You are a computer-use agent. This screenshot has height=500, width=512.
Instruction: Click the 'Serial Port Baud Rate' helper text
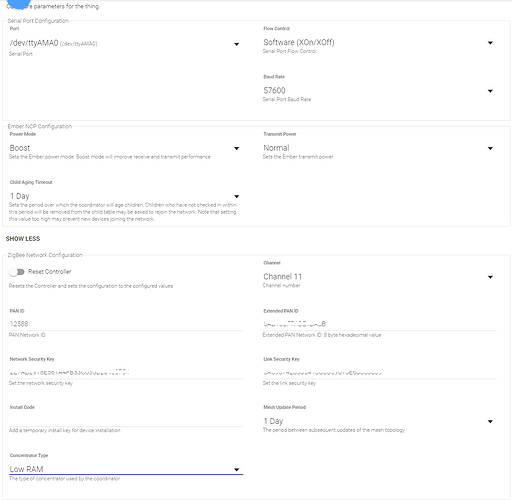(287, 99)
